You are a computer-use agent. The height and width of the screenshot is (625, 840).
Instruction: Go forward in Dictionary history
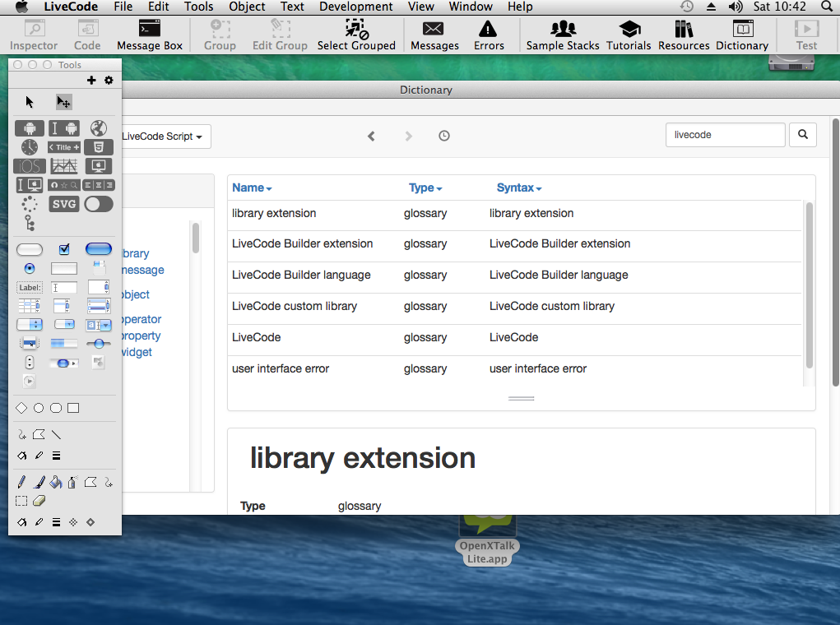(409, 136)
